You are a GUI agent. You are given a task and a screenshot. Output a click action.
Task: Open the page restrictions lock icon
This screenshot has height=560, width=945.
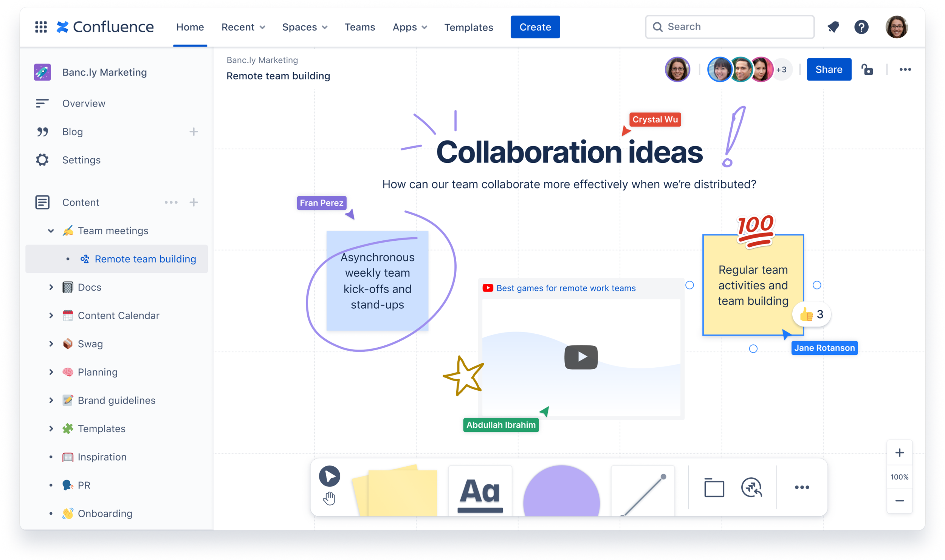coord(868,70)
